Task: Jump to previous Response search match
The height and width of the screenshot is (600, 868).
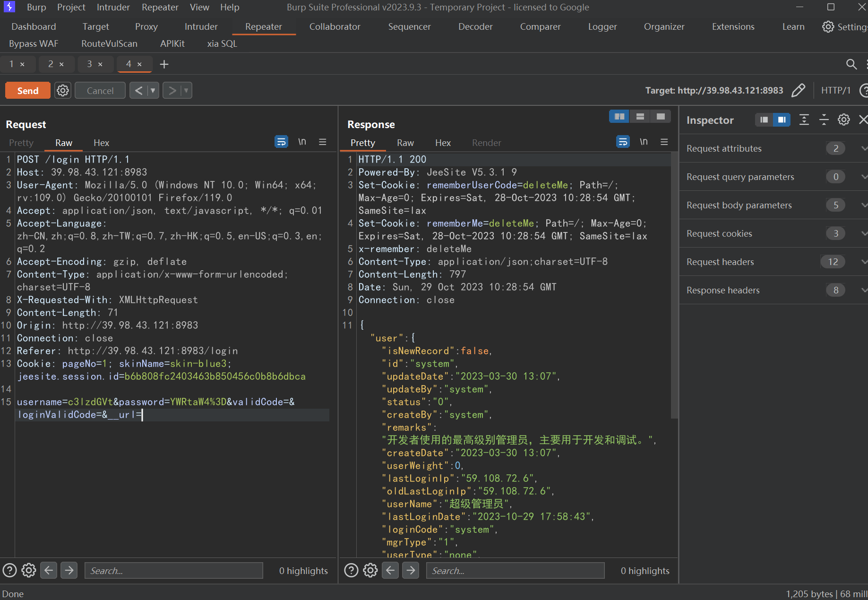Action: click(x=390, y=570)
